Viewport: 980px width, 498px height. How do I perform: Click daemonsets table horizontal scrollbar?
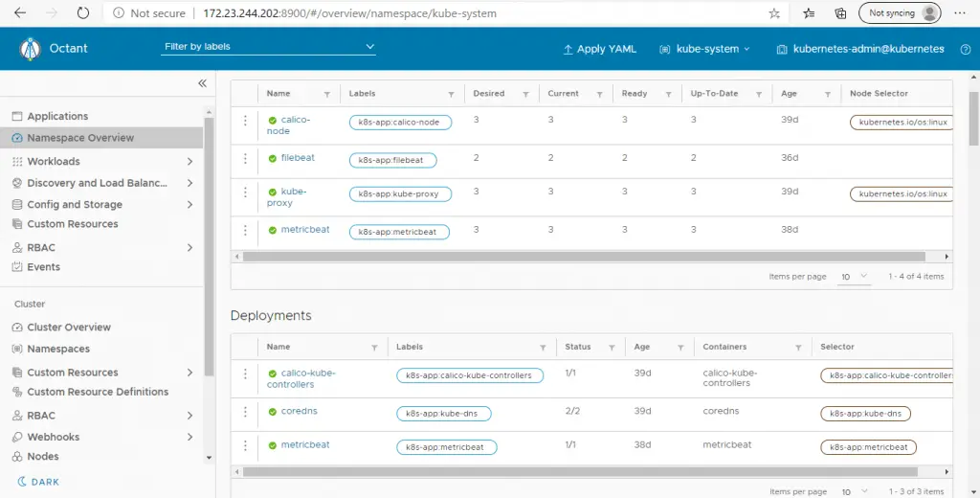(584, 257)
